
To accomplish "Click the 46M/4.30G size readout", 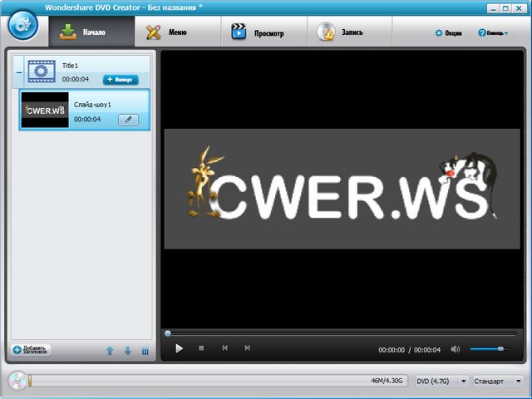I will point(387,381).
